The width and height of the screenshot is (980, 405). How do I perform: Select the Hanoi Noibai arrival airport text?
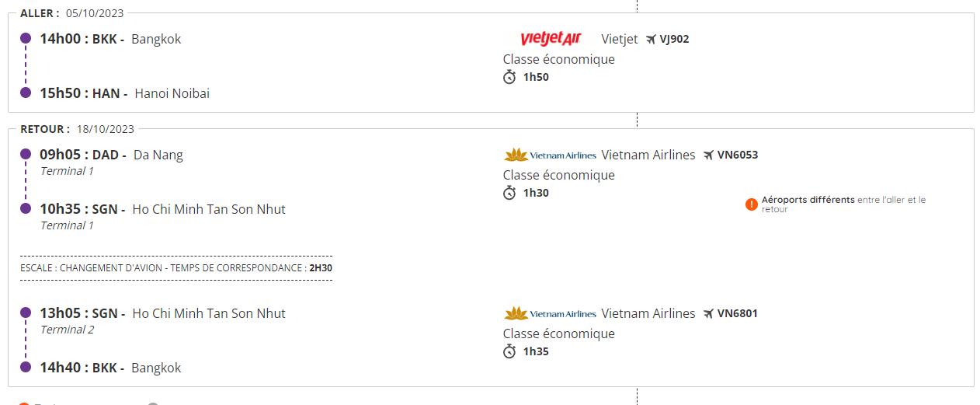click(x=172, y=93)
